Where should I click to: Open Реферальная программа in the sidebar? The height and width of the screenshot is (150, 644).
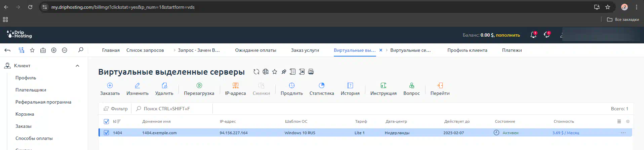[x=43, y=102]
